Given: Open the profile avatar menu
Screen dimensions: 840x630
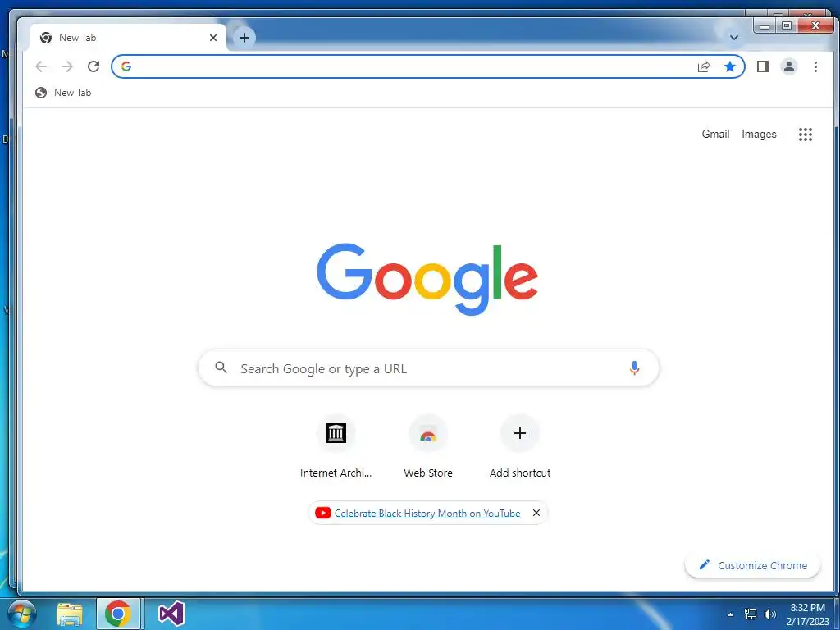Looking at the screenshot, I should pyautogui.click(x=788, y=66).
